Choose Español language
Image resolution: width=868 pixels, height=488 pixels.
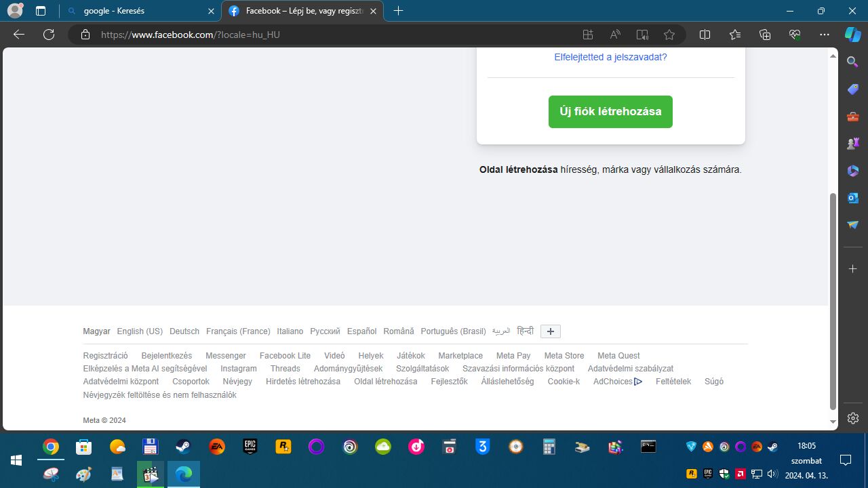[361, 331]
